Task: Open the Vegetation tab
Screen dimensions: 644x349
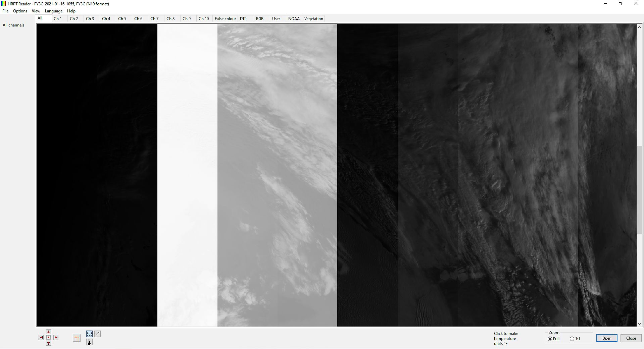Action: [313, 19]
